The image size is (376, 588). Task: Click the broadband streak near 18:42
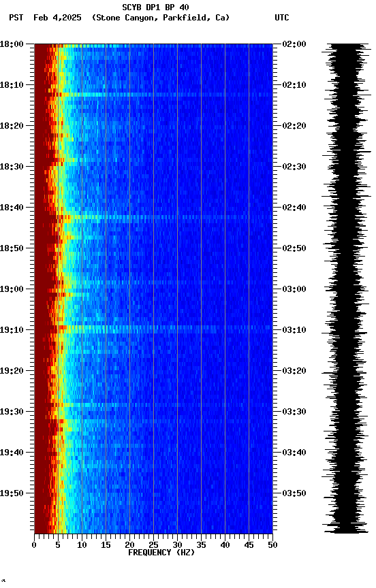(153, 217)
